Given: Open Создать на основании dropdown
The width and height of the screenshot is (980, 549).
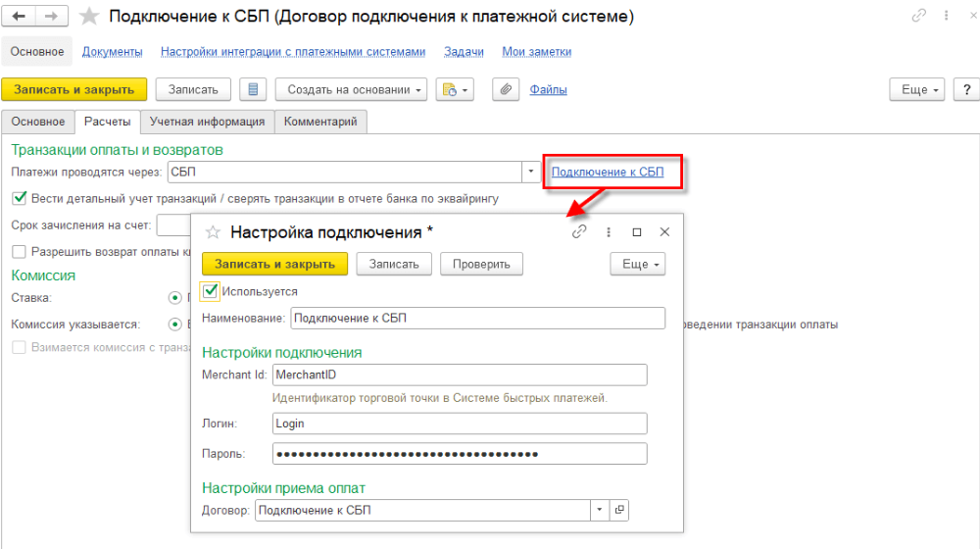Looking at the screenshot, I should click(351, 89).
